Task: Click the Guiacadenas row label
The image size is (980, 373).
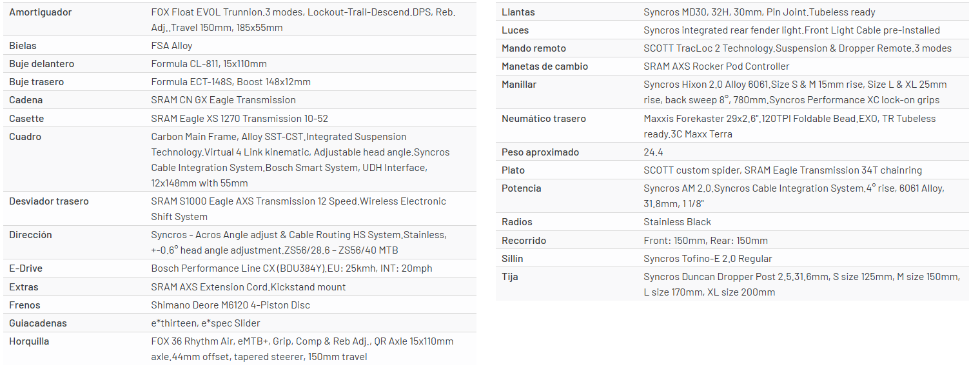Action: coord(38,323)
